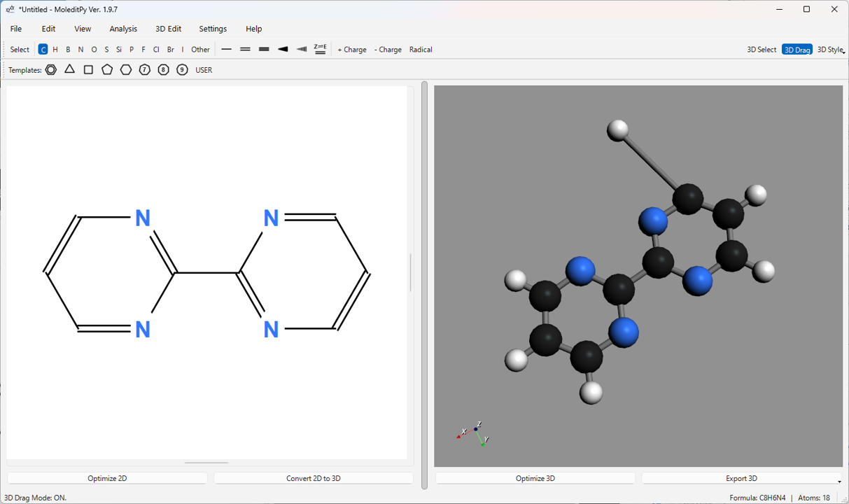Open the 3D Edit menu

(x=168, y=29)
